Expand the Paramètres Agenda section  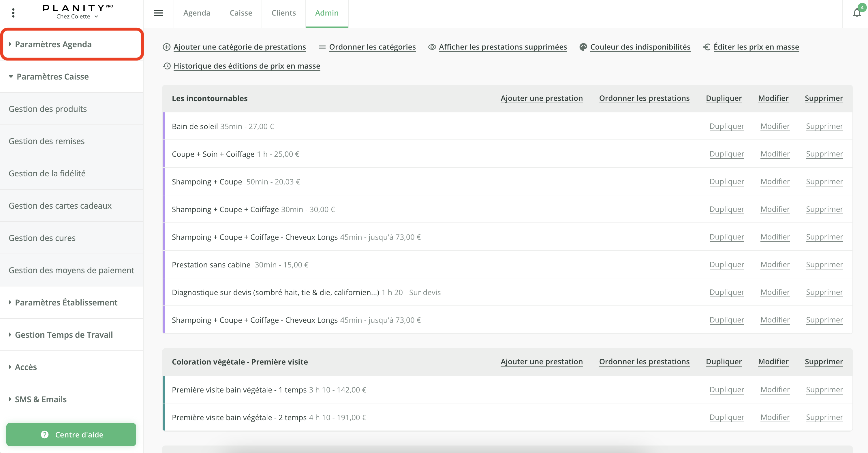(x=53, y=44)
